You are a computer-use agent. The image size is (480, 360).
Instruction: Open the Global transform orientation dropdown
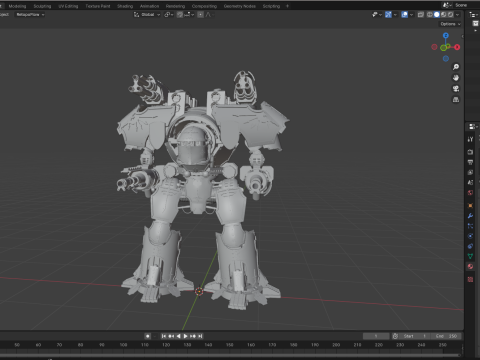click(147, 15)
